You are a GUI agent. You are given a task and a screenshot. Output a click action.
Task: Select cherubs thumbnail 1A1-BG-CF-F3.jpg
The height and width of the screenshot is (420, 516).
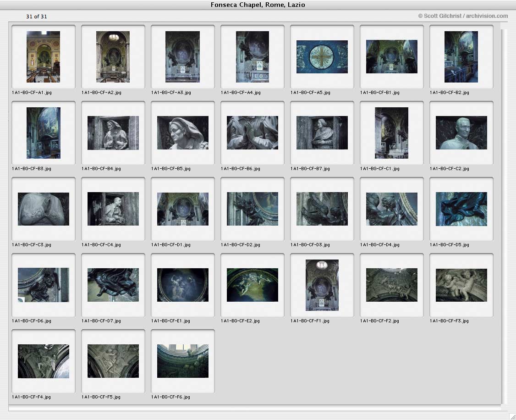pos(461,285)
